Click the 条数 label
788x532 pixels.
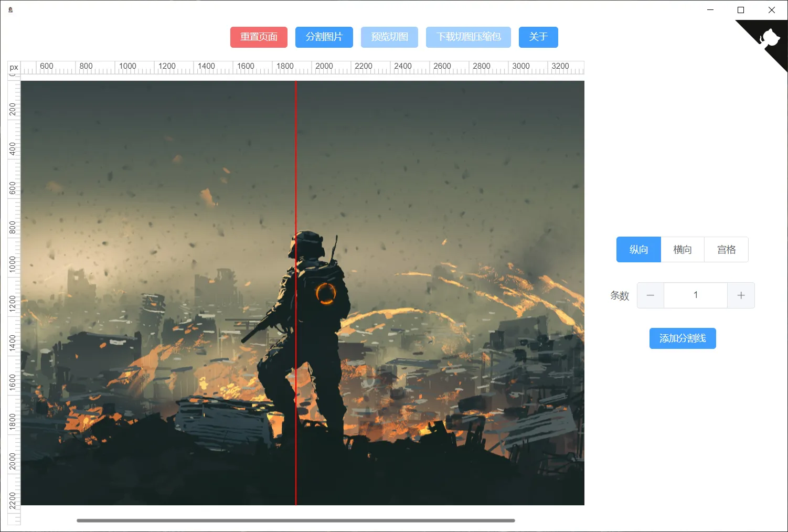click(x=620, y=296)
